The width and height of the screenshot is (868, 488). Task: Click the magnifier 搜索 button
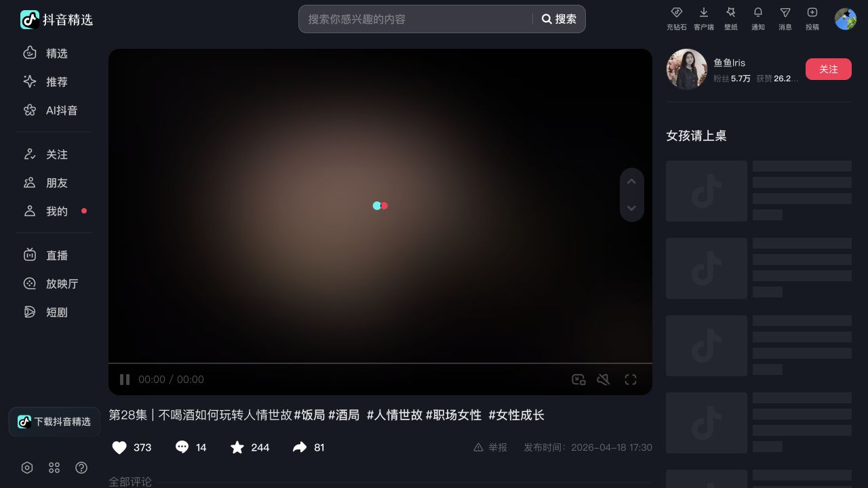pos(559,19)
